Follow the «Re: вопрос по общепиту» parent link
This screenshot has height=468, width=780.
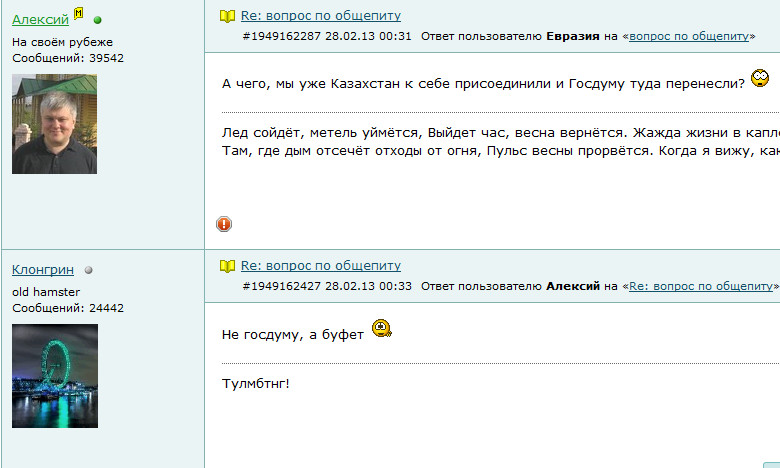tap(701, 286)
